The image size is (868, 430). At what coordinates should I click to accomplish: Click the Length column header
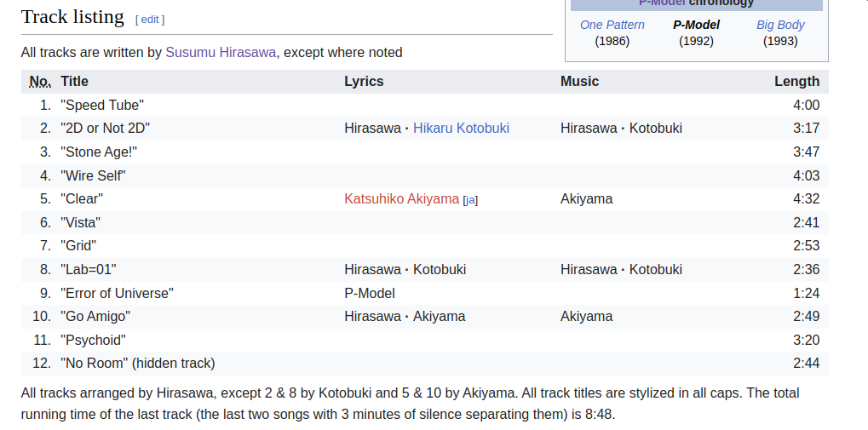796,82
